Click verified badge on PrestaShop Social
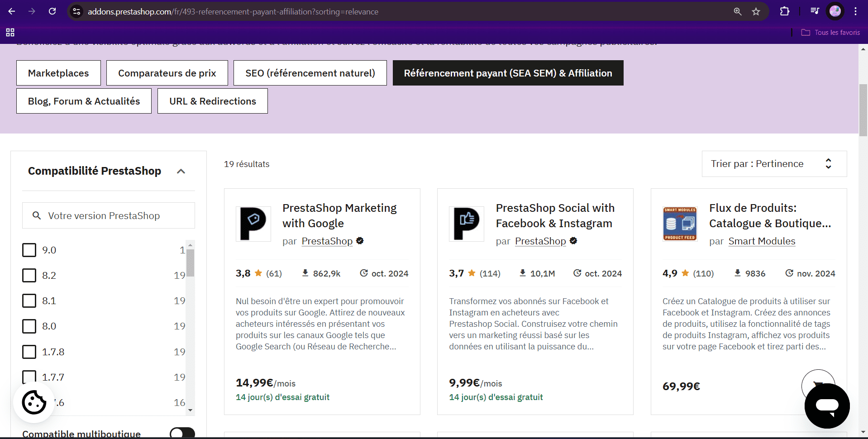Screen dimensions: 868x439 [x=573, y=241]
